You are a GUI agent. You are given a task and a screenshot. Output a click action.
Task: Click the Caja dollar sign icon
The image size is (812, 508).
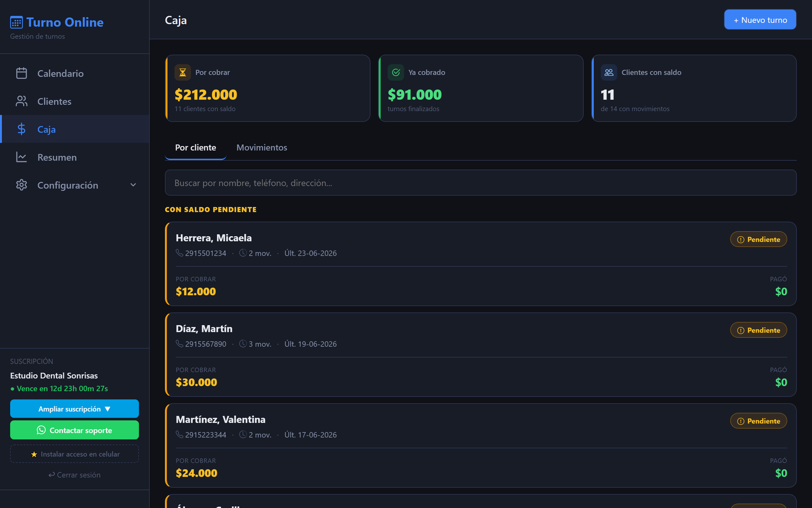tap(21, 129)
